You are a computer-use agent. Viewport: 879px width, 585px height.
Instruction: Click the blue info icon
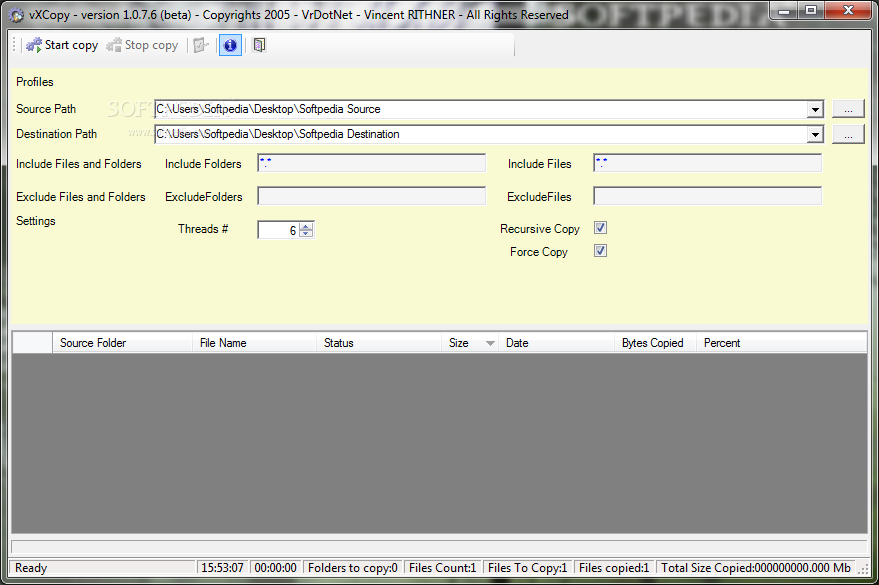[x=230, y=45]
